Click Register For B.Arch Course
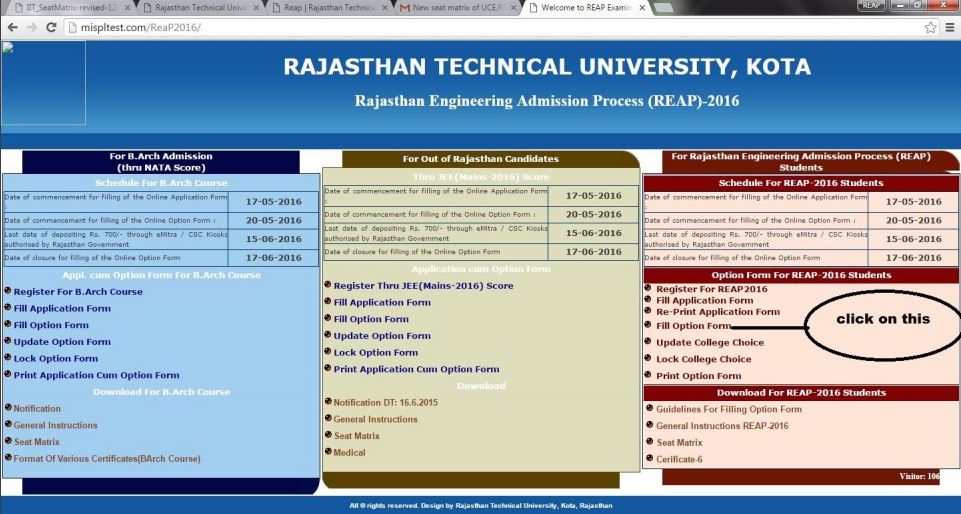This screenshot has width=961, height=514. (x=78, y=292)
